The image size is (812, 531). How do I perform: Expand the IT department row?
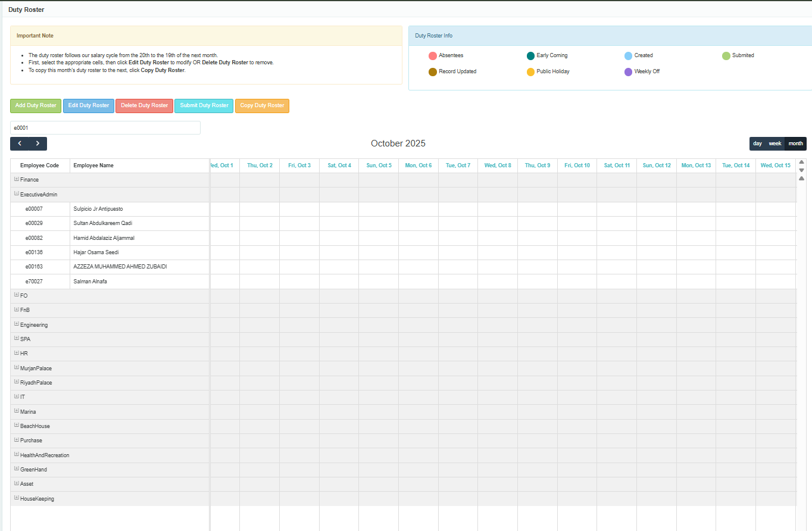click(x=17, y=396)
